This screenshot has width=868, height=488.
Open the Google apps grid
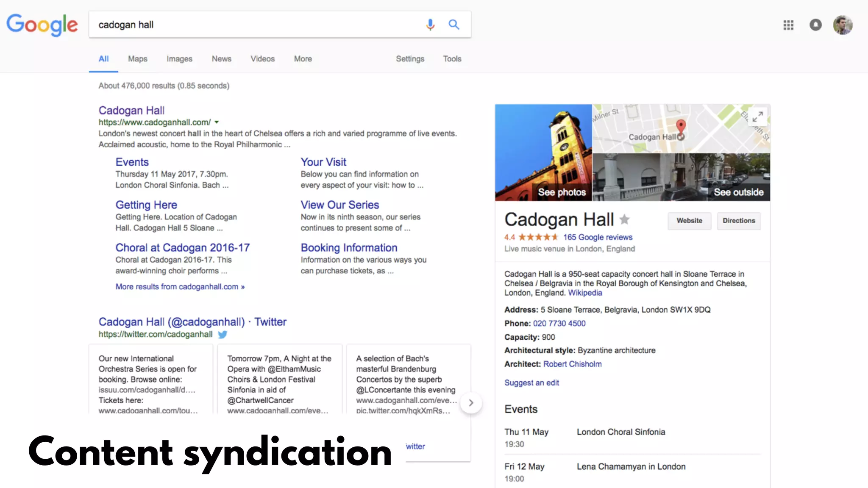tap(788, 25)
